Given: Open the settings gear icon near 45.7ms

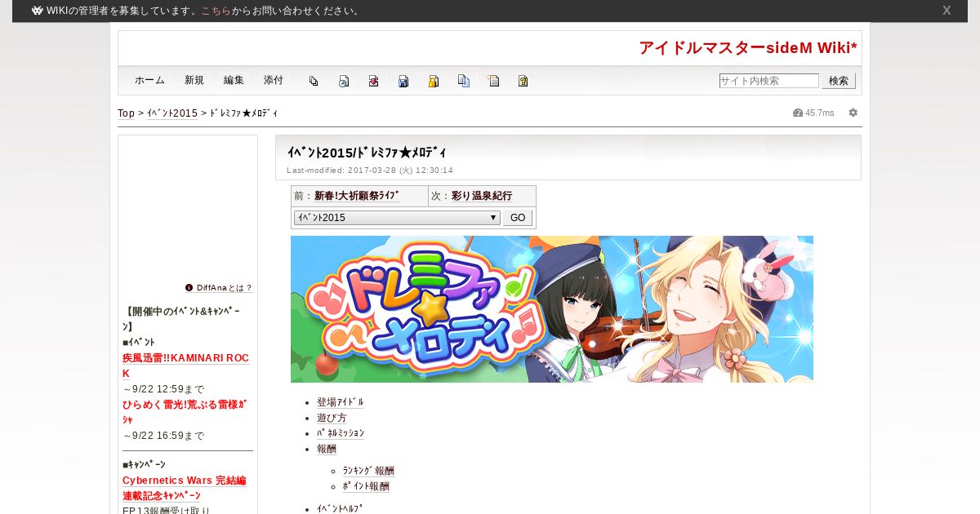Looking at the screenshot, I should pyautogui.click(x=853, y=113).
